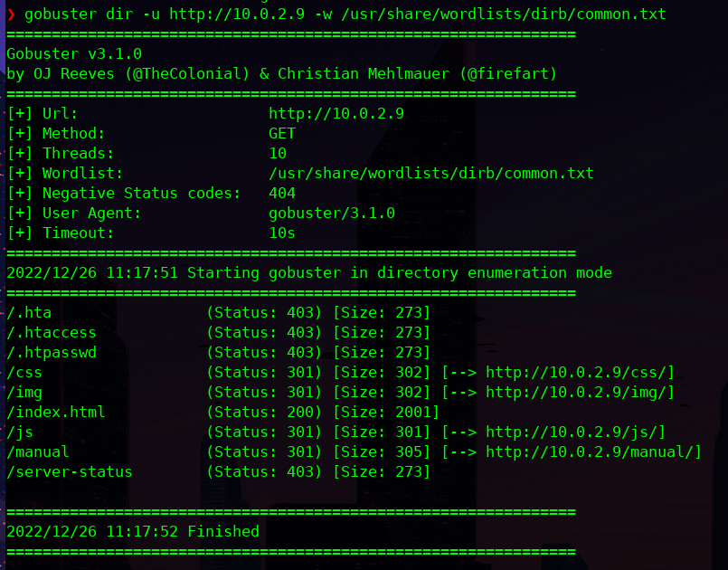The image size is (728, 570).
Task: Click the Status: 200 code for index.html
Action: click(264, 413)
